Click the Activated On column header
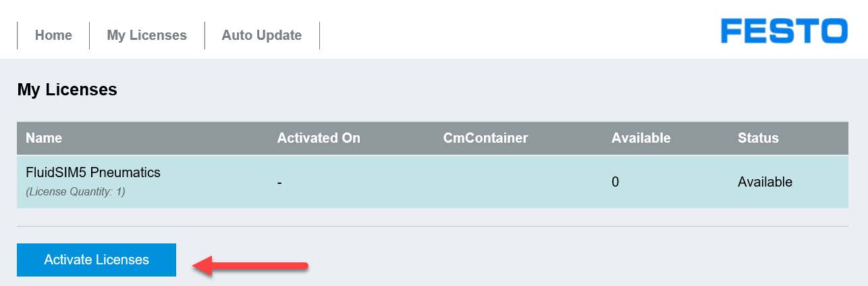The width and height of the screenshot is (868, 286). coord(319,138)
